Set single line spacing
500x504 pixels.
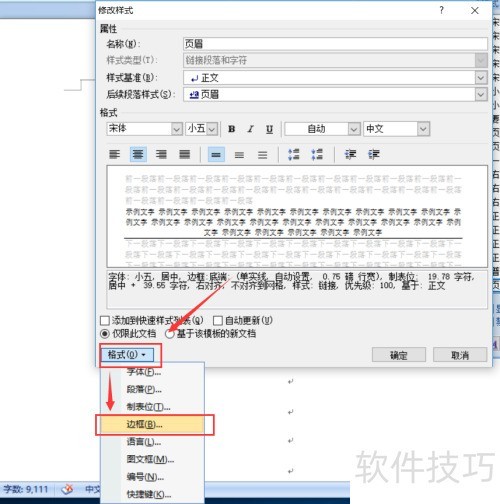coord(216,155)
